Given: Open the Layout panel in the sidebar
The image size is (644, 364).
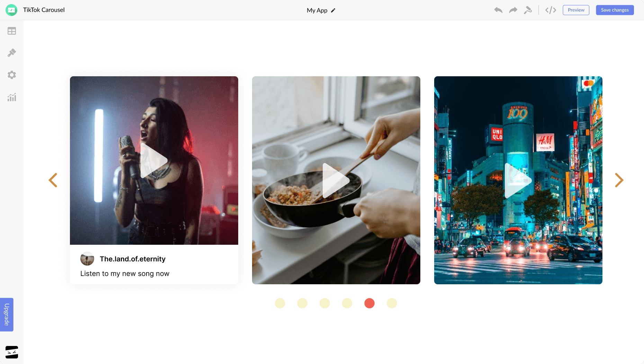Looking at the screenshot, I should click(12, 31).
